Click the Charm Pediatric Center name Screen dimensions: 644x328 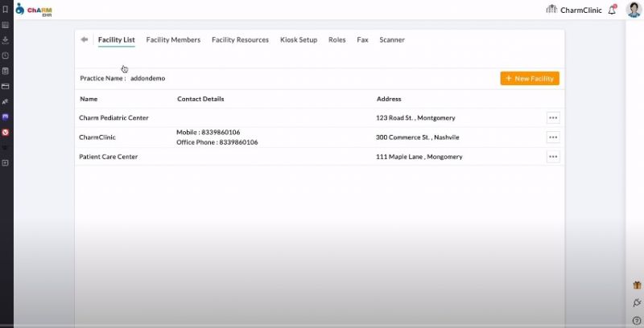pyautogui.click(x=114, y=117)
